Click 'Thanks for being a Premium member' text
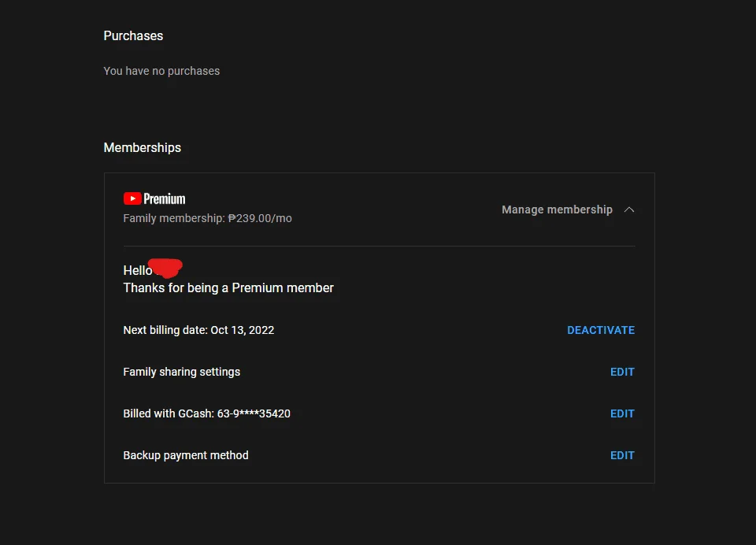The width and height of the screenshot is (756, 545). click(x=228, y=288)
